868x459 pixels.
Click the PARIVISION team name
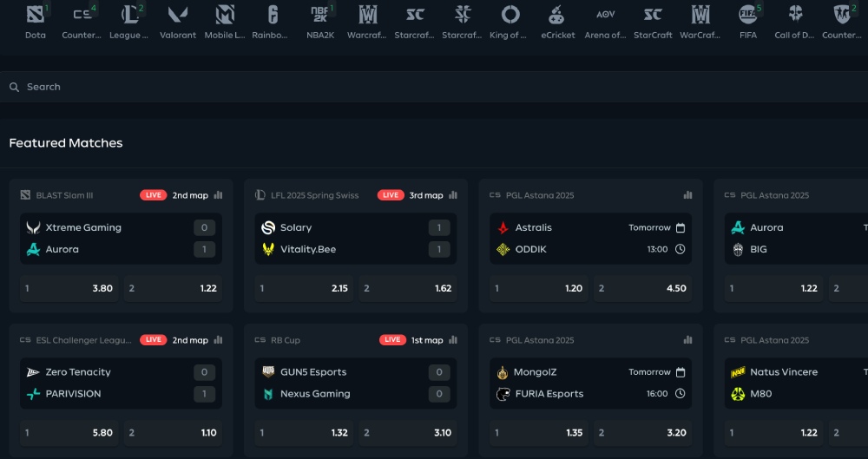pos(73,394)
